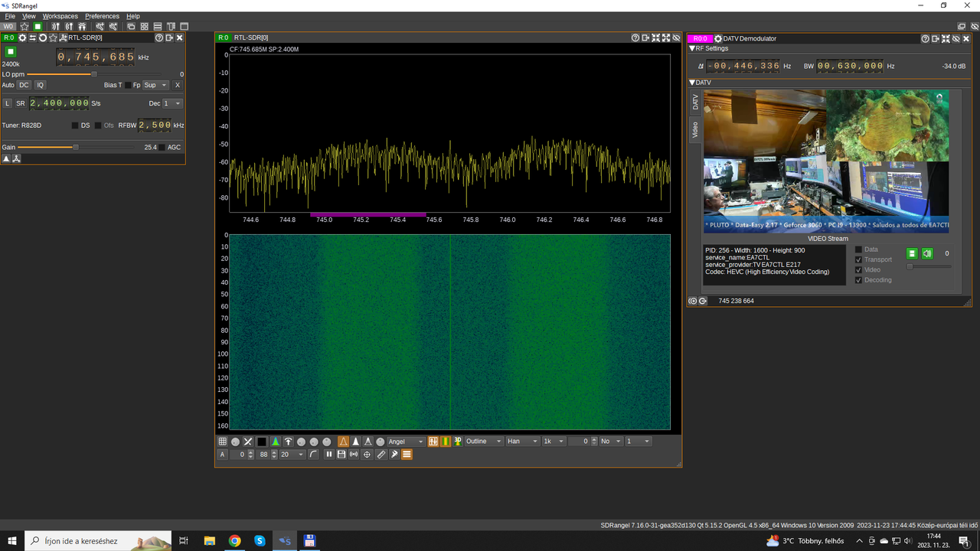Toggle the Bias T checkbox
Viewport: 980px width, 551px height.
[128, 85]
